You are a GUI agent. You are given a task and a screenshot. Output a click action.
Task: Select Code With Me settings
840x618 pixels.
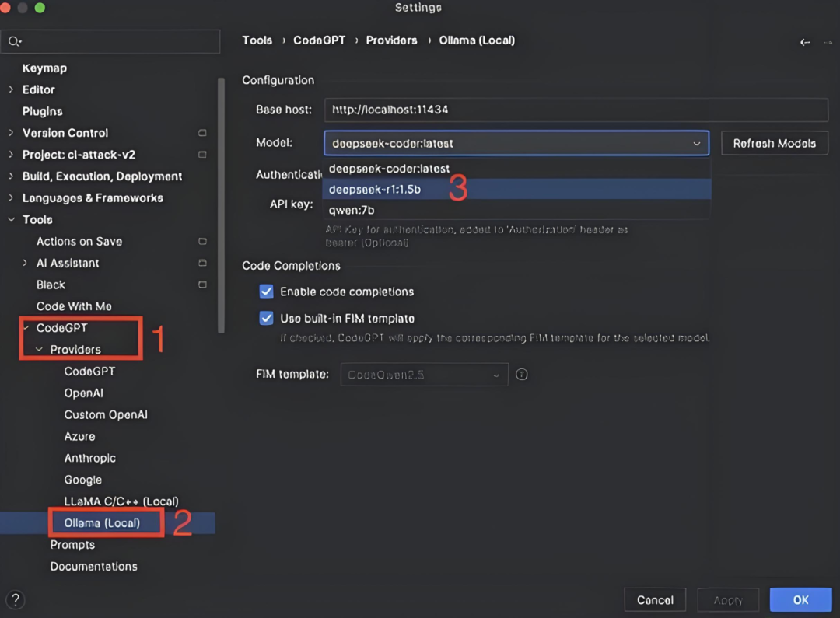pyautogui.click(x=74, y=306)
